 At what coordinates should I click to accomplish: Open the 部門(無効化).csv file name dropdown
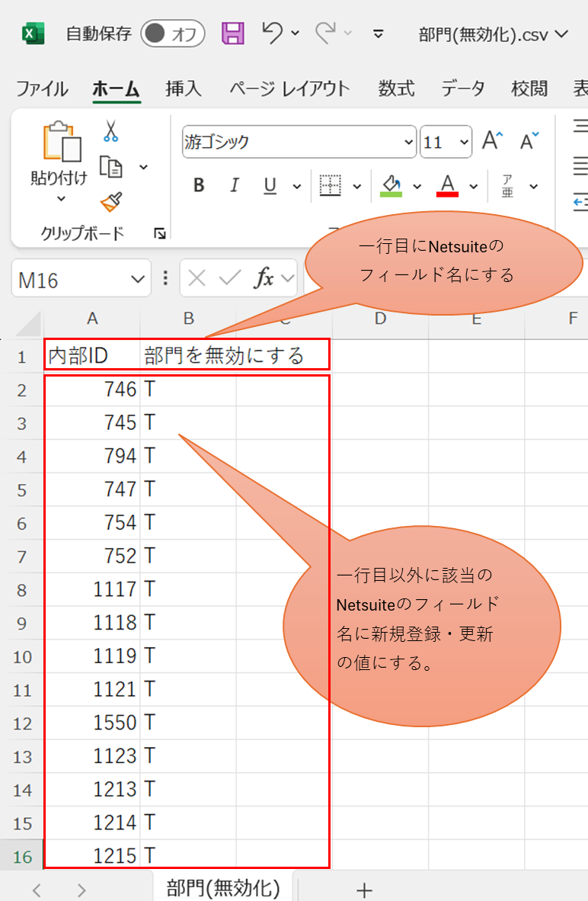[x=561, y=34]
